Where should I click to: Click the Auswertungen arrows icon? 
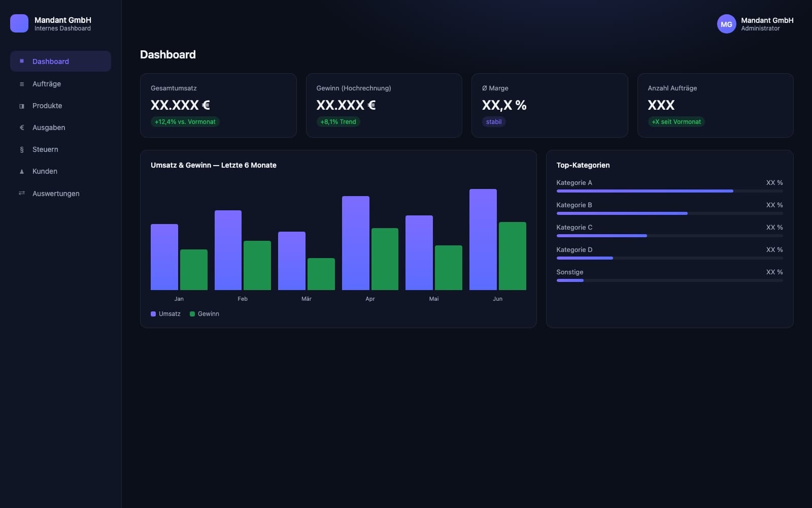[22, 193]
